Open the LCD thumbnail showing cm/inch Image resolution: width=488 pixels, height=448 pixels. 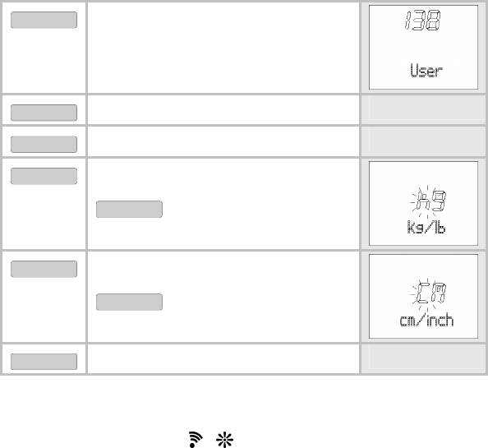coord(423,297)
